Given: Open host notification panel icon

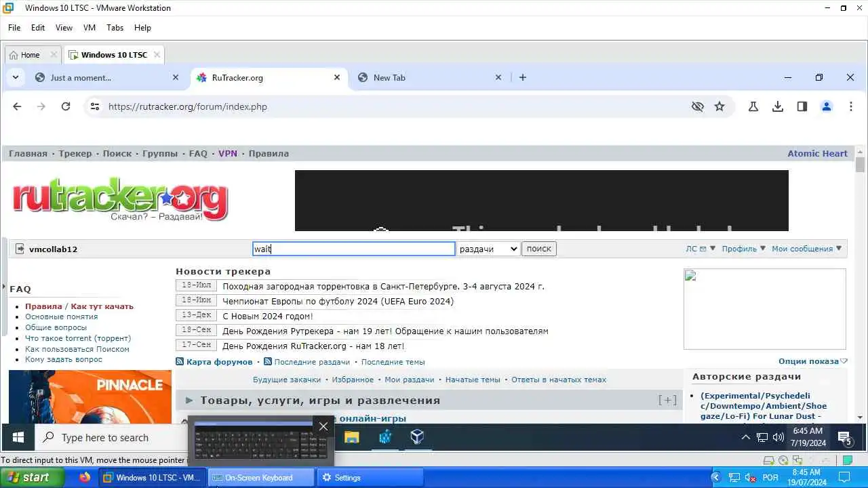Looking at the screenshot, I should [x=844, y=477].
